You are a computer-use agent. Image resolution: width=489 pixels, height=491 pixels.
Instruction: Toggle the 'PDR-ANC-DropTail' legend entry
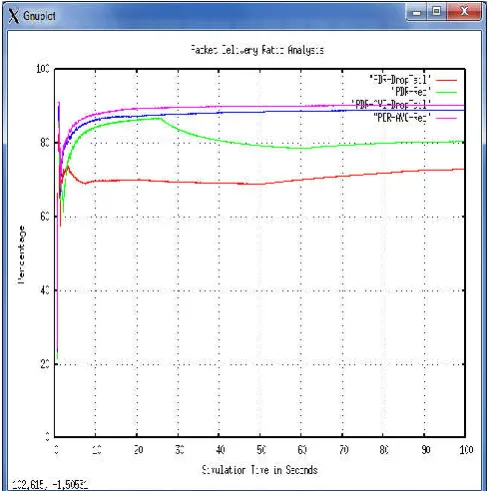tap(391, 105)
